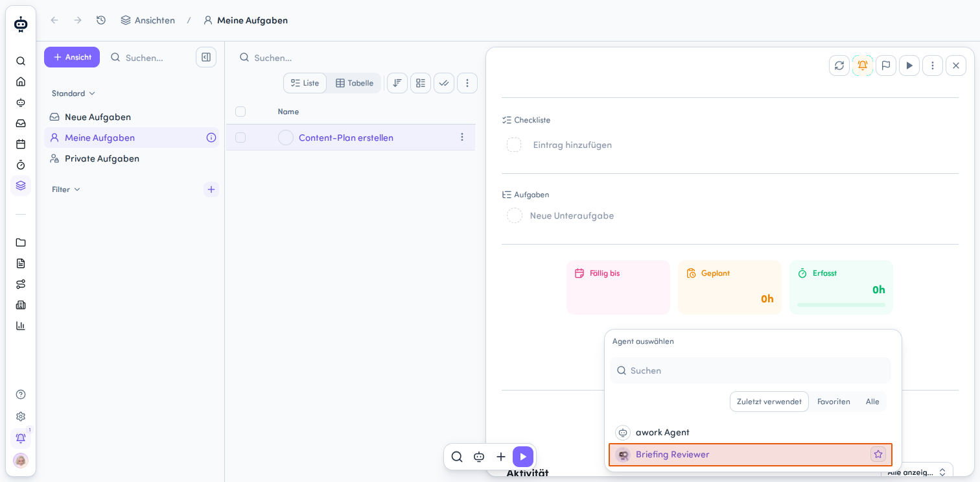Image resolution: width=980 pixels, height=482 pixels.
Task: Select the Zuletzt verwendet tab
Action: [769, 402]
